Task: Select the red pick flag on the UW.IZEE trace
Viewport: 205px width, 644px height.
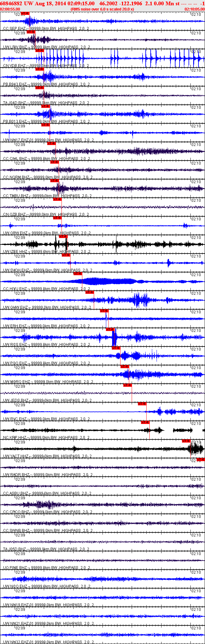Action: click(63, 236)
